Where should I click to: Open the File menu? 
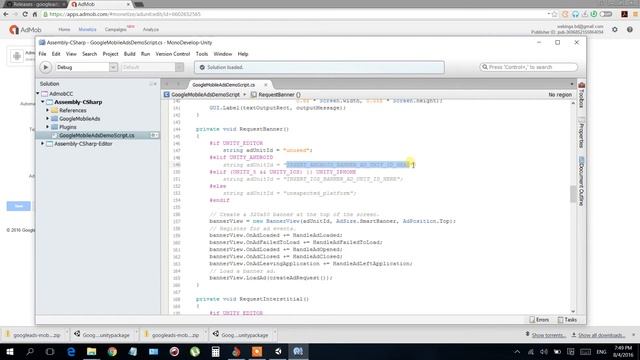click(42, 54)
